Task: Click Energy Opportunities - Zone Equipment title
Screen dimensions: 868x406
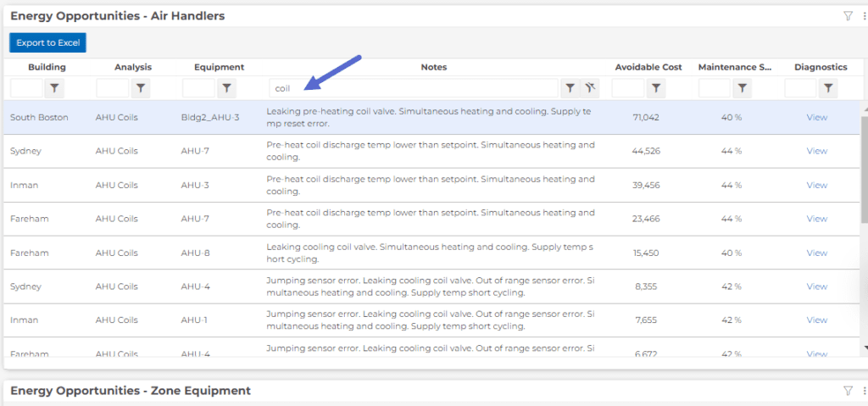Action: (x=130, y=391)
